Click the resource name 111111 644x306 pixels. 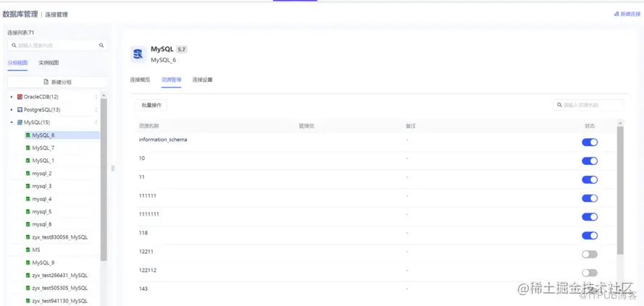(x=148, y=195)
